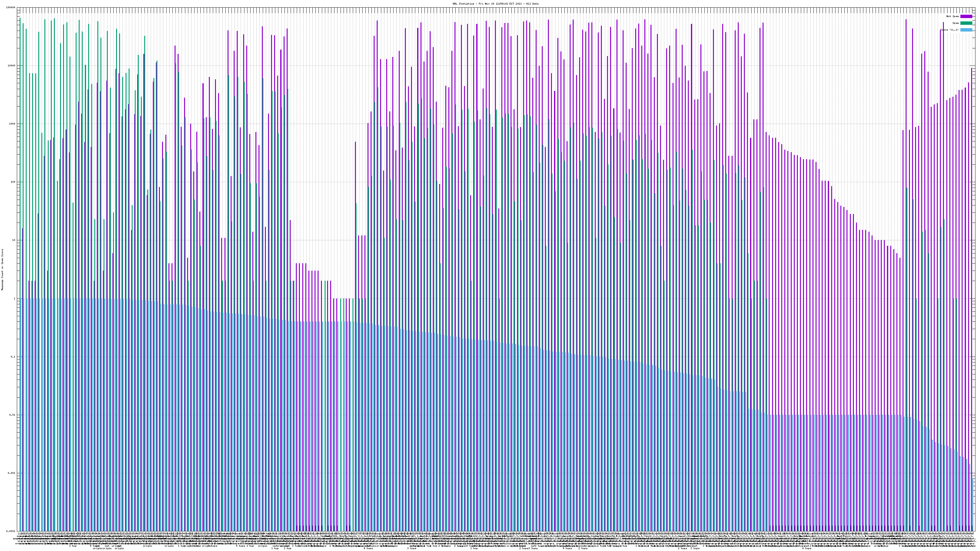Click the 10000 y-axis tick label
The image size is (980, 551).
11,66
